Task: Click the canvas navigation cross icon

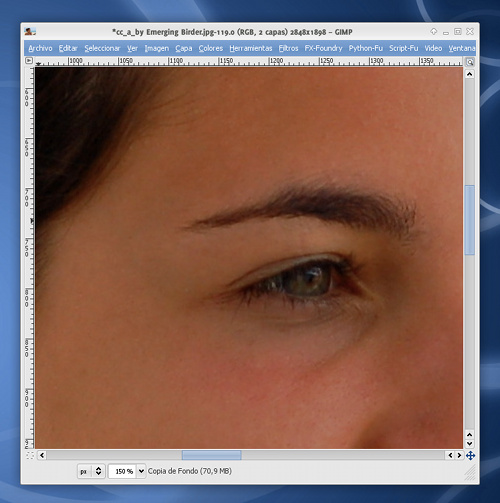Action: click(x=470, y=455)
